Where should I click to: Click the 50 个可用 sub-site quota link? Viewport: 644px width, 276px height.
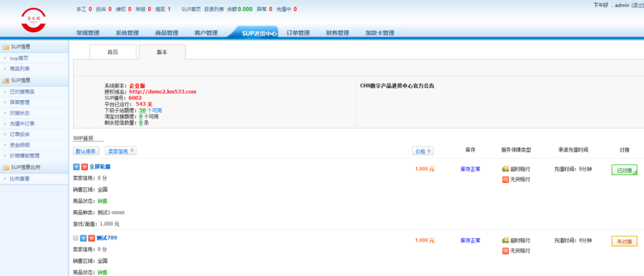pyautogui.click(x=150, y=111)
